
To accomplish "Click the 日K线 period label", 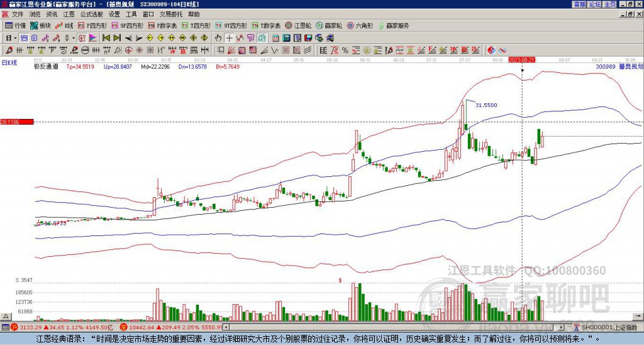I will (x=9, y=63).
